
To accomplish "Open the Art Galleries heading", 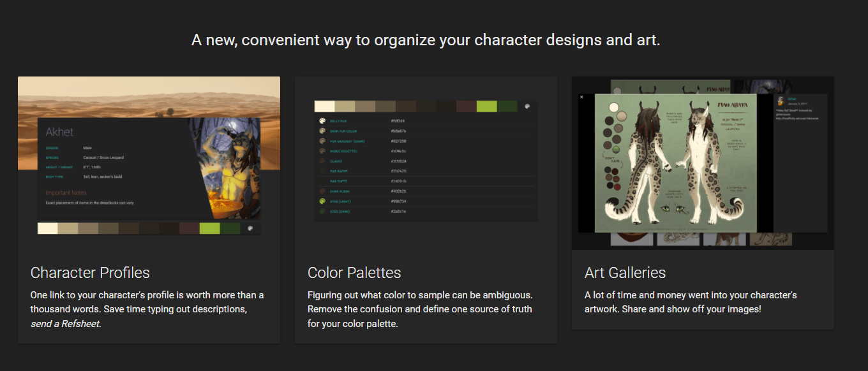I will click(625, 273).
